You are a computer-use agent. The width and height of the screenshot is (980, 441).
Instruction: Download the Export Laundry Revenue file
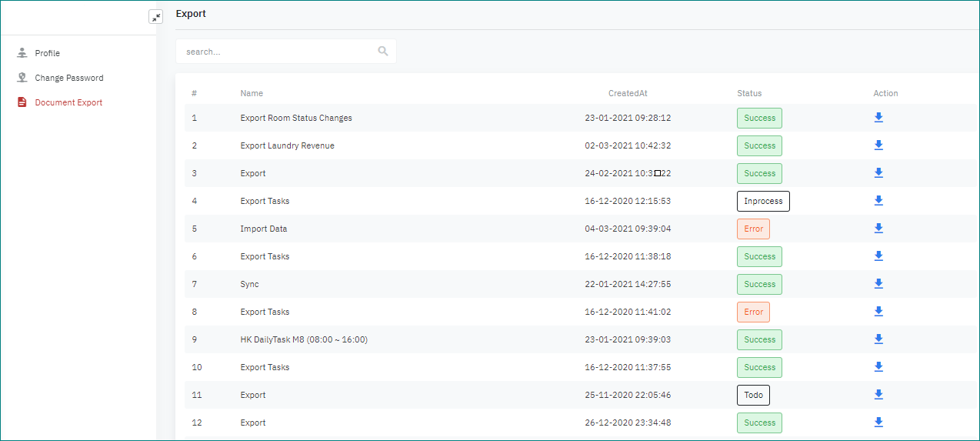click(x=878, y=145)
